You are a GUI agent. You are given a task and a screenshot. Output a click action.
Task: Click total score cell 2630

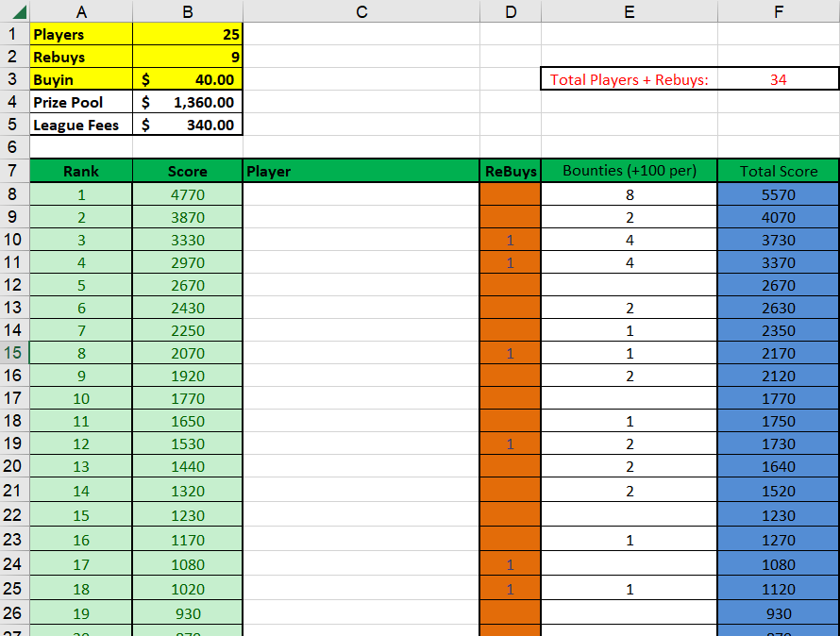click(779, 308)
